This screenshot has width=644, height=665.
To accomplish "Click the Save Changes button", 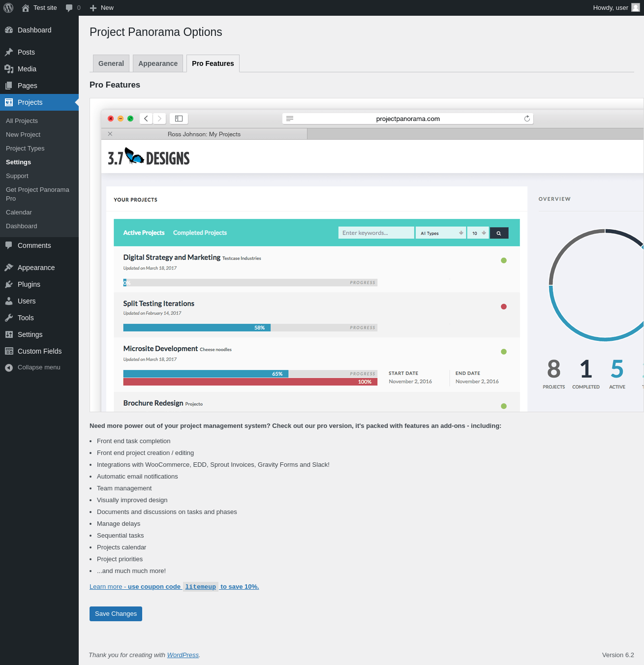I will click(116, 614).
